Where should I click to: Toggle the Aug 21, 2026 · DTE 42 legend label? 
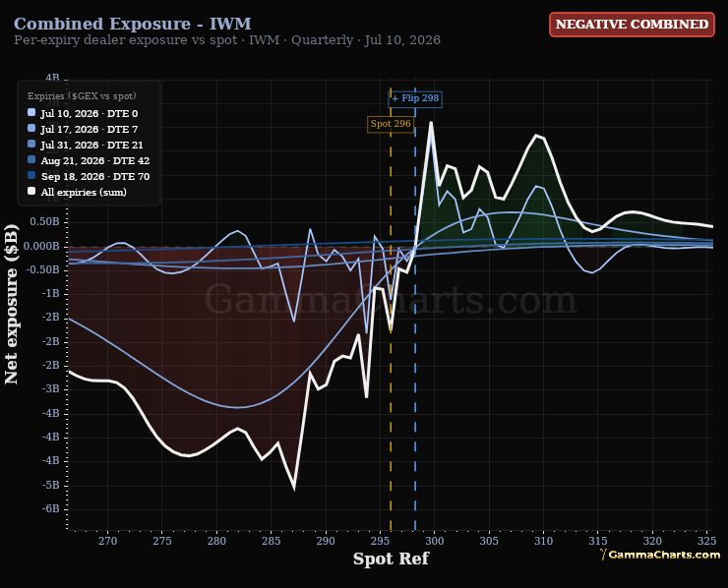(x=95, y=161)
